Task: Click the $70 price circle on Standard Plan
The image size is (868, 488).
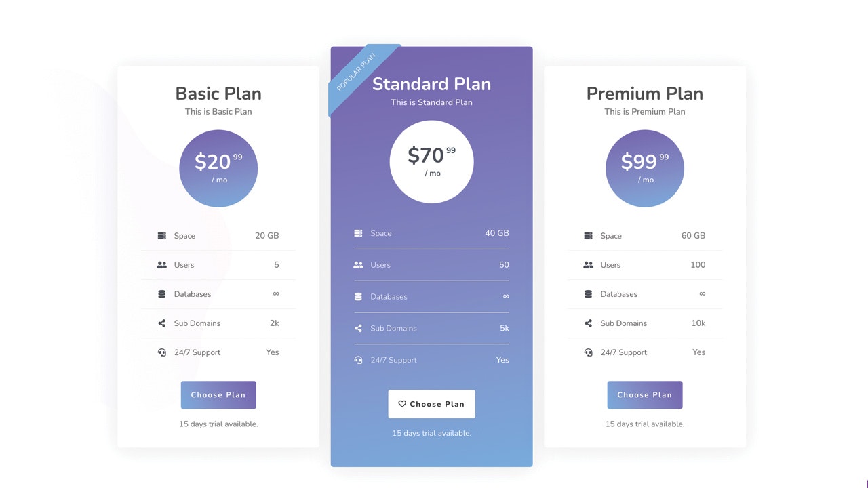Action: pos(431,161)
